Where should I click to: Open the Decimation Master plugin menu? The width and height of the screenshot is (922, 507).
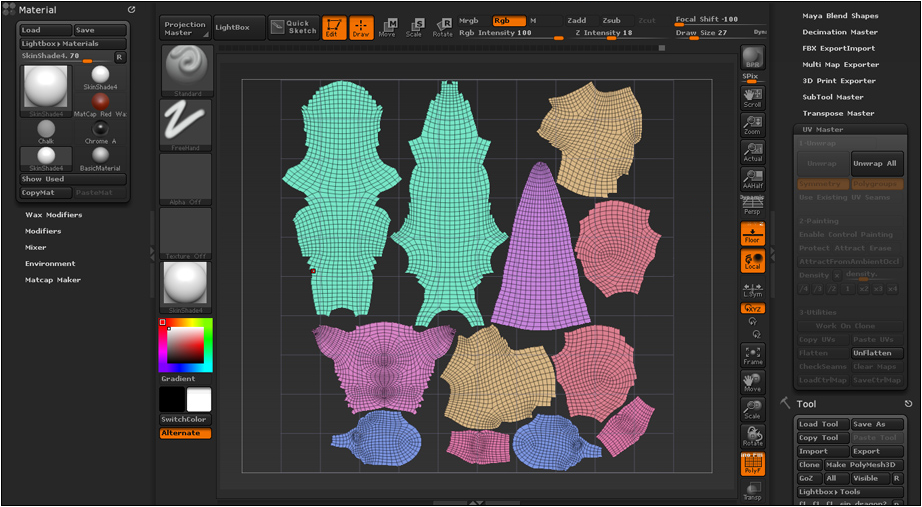[840, 32]
